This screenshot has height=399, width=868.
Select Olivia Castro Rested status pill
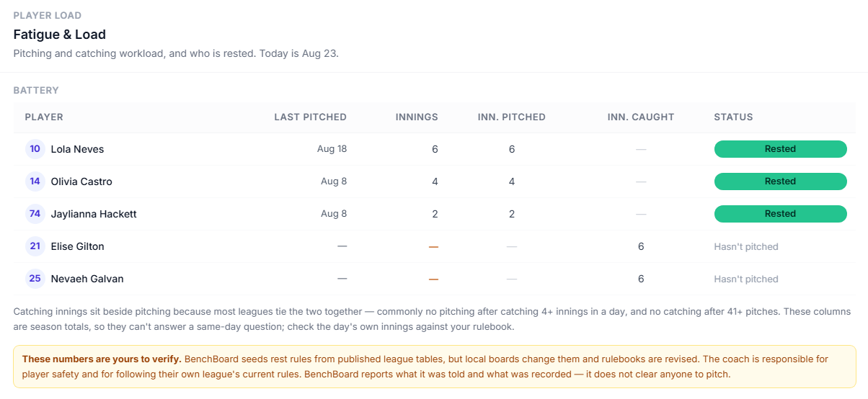780,181
